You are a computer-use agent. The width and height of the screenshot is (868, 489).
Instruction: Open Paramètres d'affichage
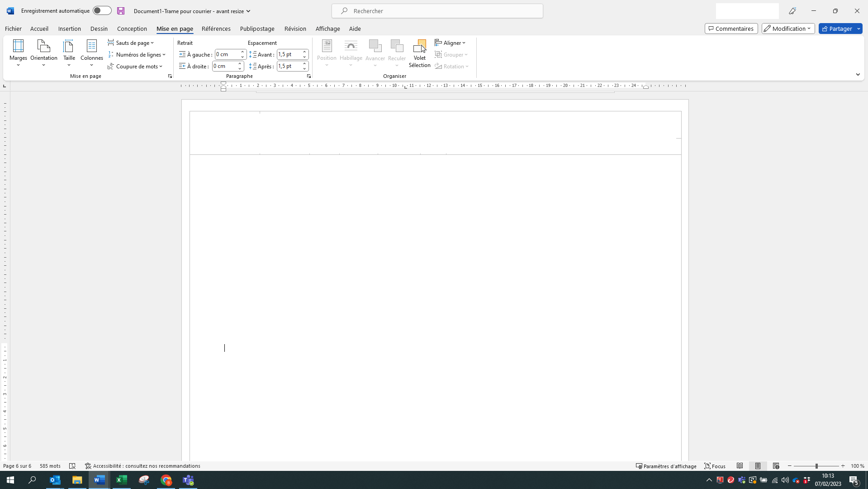pyautogui.click(x=666, y=466)
